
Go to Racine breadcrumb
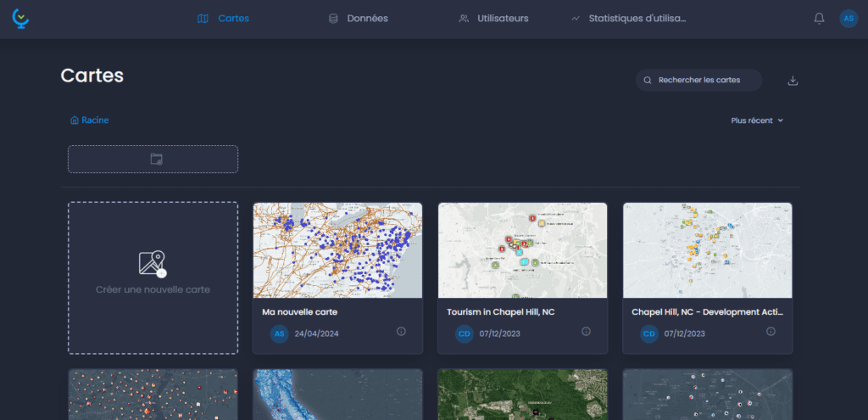pos(90,120)
